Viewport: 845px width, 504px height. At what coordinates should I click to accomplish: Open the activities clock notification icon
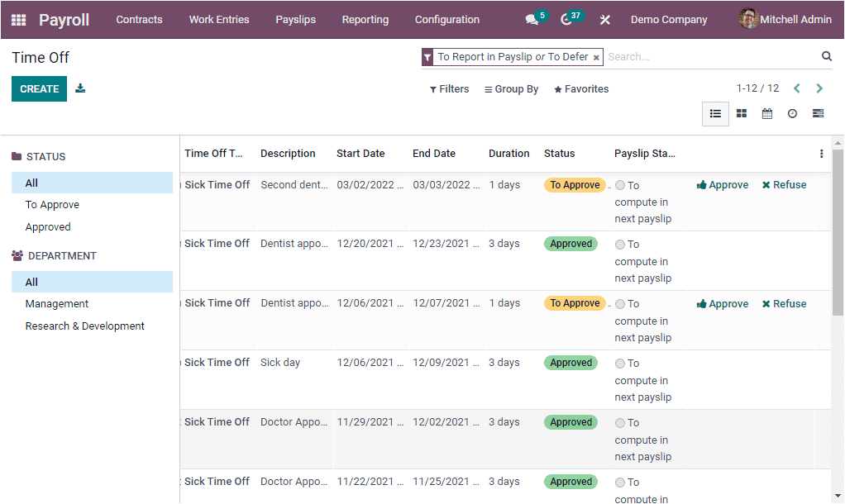coord(567,19)
